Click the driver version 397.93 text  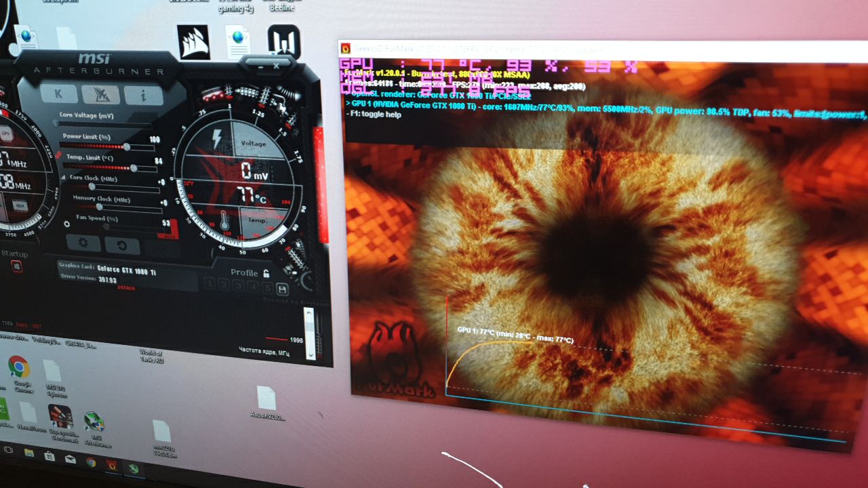(x=108, y=280)
